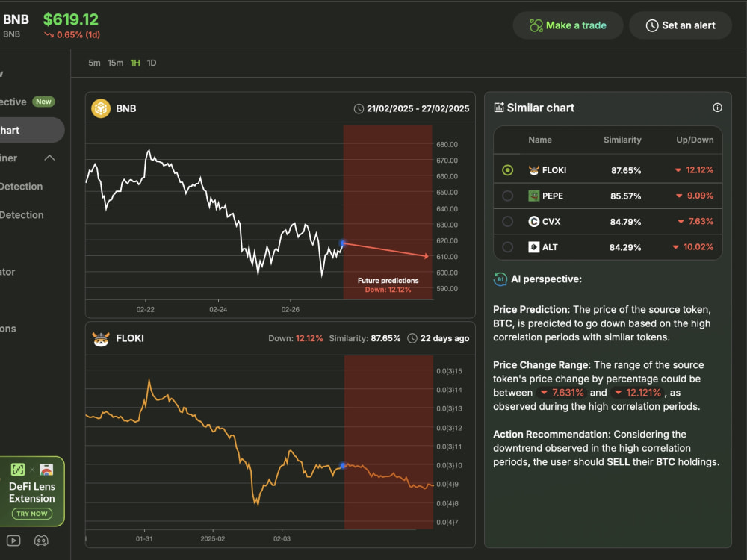Image resolution: width=747 pixels, height=560 pixels.
Task: Click TRY NOW for DeFi Lens Extension
Action: [x=32, y=514]
